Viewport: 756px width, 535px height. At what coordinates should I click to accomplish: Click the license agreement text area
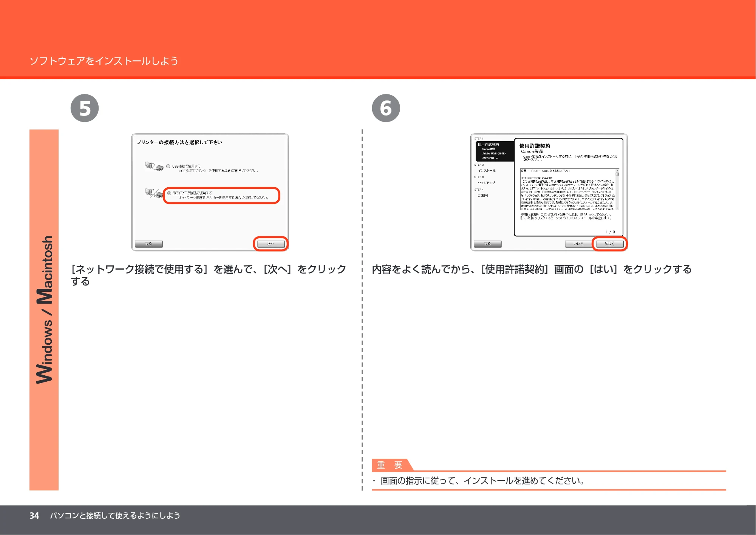click(x=567, y=189)
